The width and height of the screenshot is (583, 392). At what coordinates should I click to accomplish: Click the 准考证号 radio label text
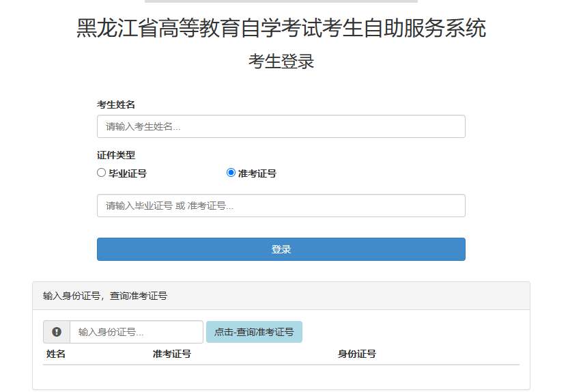coord(257,173)
